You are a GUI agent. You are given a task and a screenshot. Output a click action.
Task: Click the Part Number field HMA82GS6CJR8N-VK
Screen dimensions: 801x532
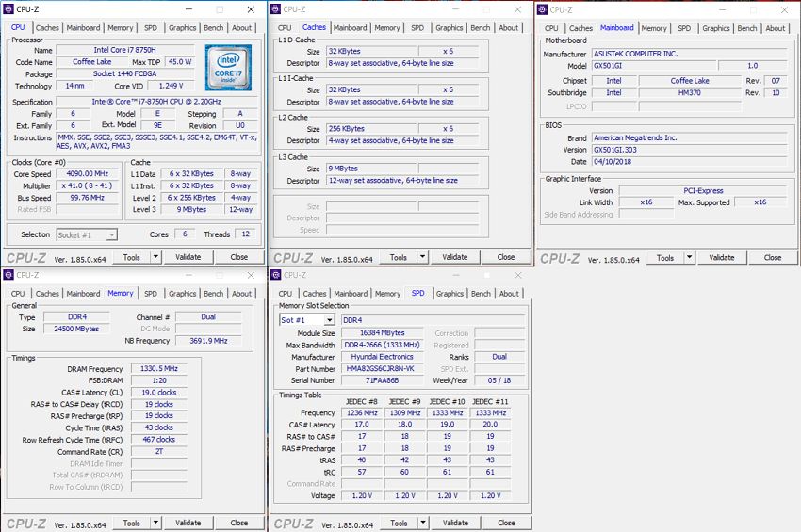[x=382, y=368]
